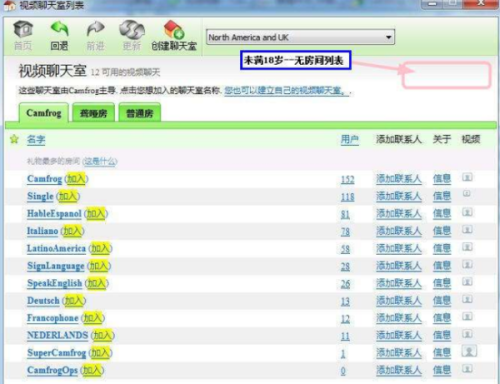The height and width of the screenshot is (384, 500).
Task: Join the HableEspanol room via 加入
Action: click(x=96, y=214)
